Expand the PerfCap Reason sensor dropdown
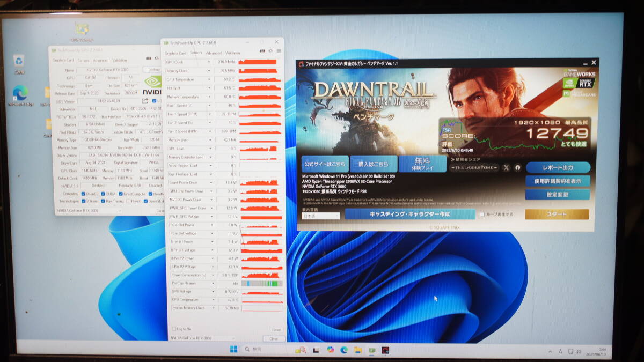 pos(212,283)
